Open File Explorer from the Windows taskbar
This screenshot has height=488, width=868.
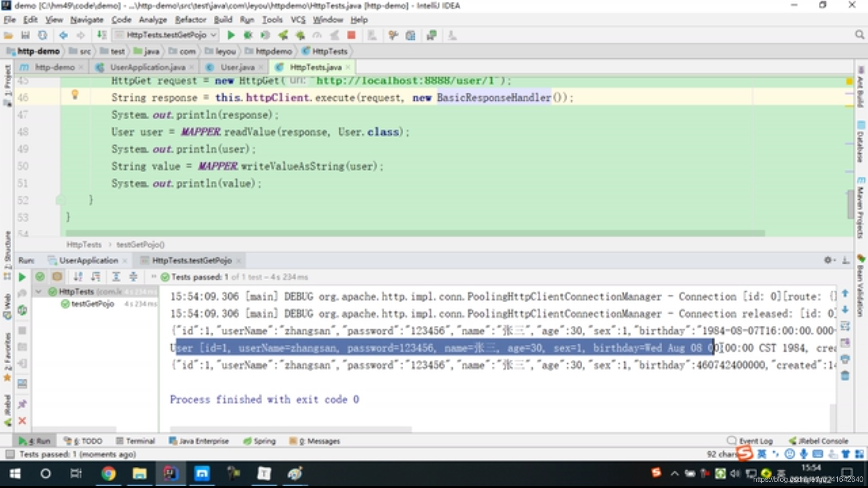coord(139,474)
